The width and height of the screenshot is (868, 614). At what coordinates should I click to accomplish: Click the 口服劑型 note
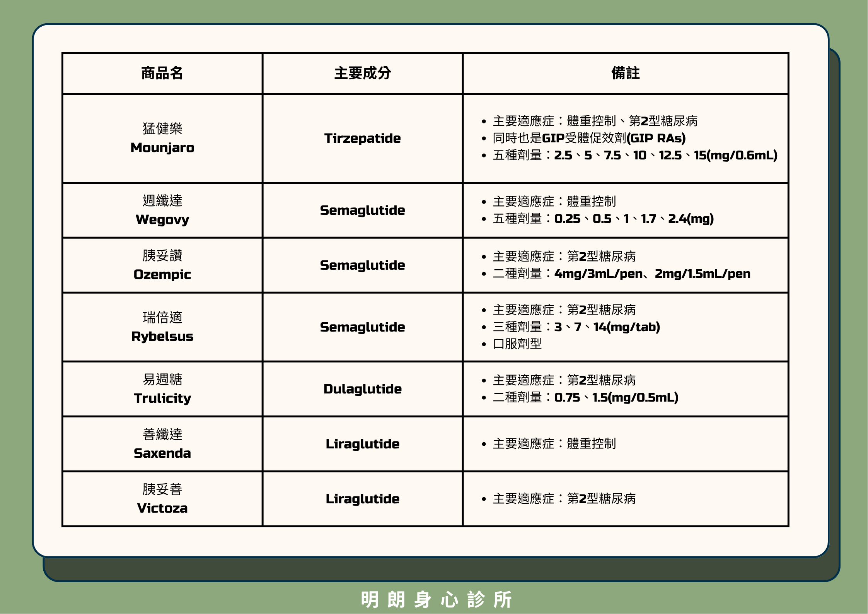tap(517, 344)
